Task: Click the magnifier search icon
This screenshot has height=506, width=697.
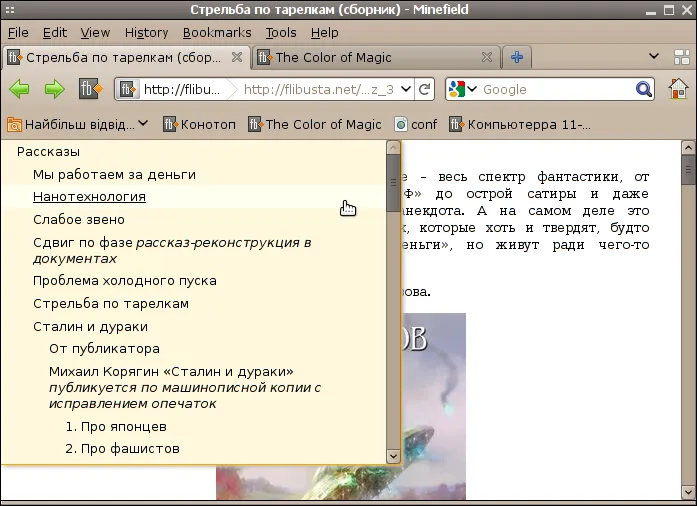Action: point(644,89)
